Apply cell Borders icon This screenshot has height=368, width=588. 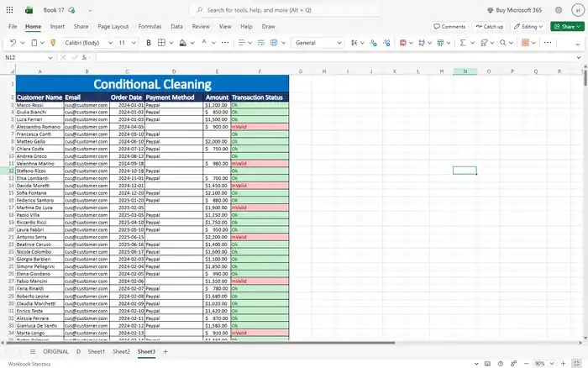click(x=161, y=43)
